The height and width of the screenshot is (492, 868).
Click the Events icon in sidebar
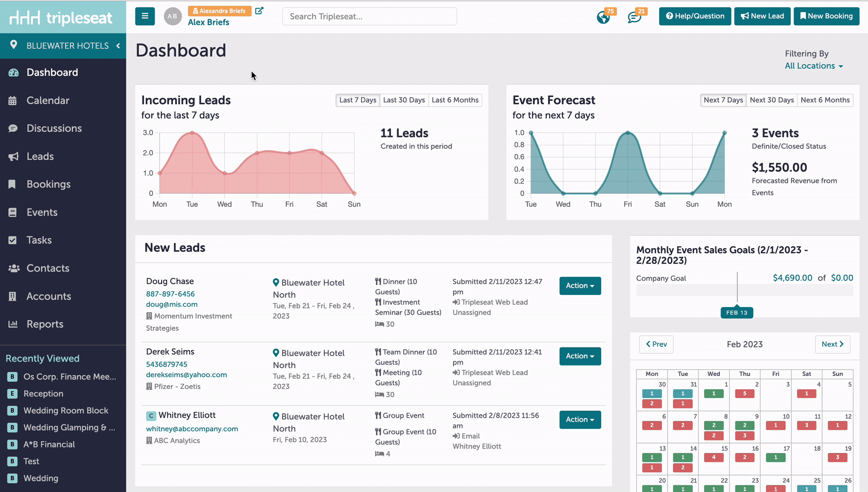pyautogui.click(x=13, y=212)
